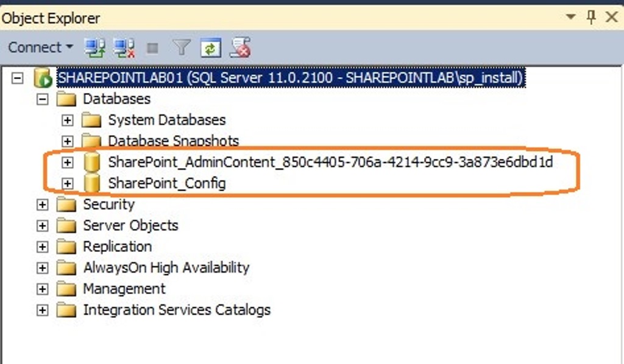This screenshot has width=624, height=364.
Task: Collapse the Databases folder node
Action: click(42, 99)
